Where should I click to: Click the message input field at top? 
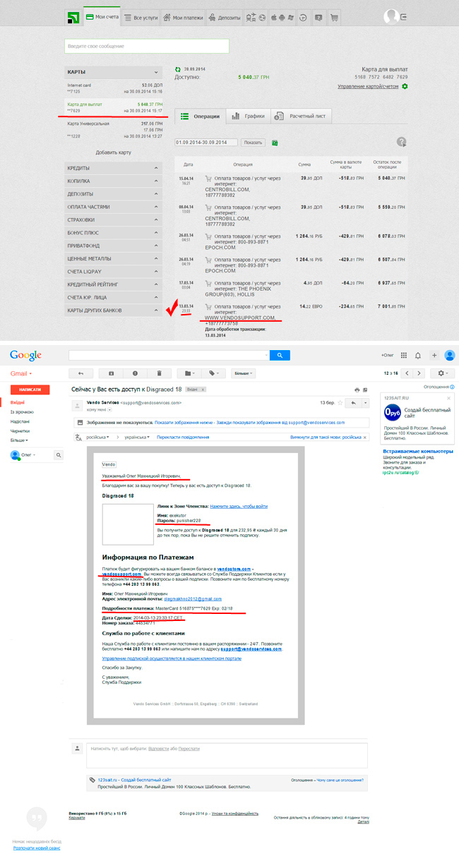(x=146, y=46)
